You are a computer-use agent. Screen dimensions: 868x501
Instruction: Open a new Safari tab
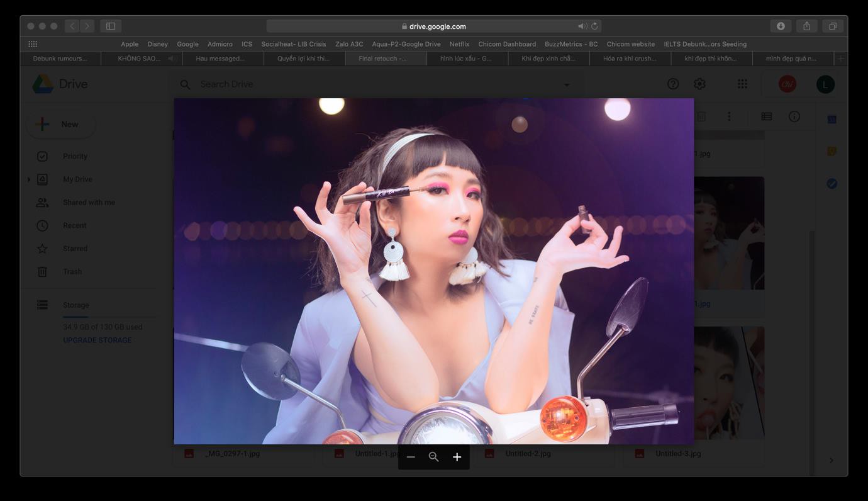(841, 59)
